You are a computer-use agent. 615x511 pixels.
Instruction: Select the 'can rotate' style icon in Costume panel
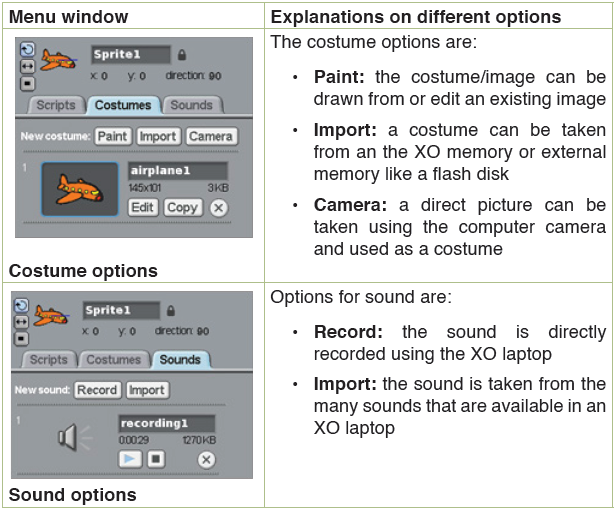27,50
